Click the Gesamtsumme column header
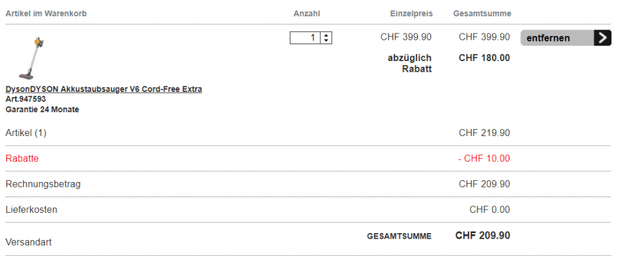This screenshot has height=257, width=644. click(482, 13)
